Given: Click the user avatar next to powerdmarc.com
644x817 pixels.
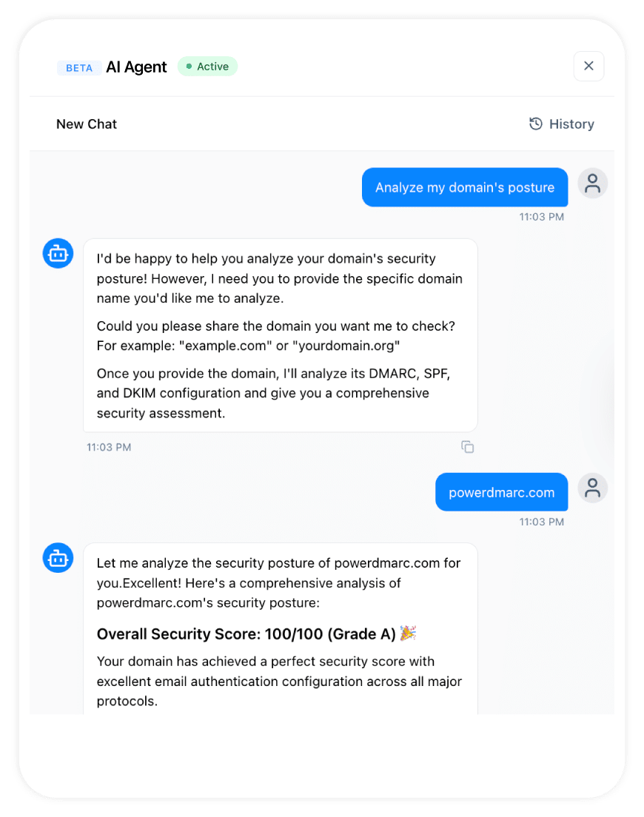Looking at the screenshot, I should (592, 488).
